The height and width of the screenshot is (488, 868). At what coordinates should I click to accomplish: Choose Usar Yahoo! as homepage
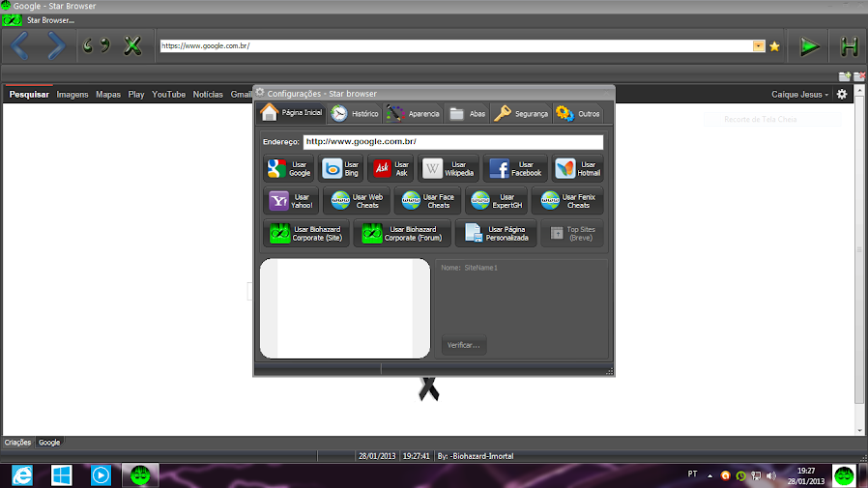pyautogui.click(x=291, y=201)
